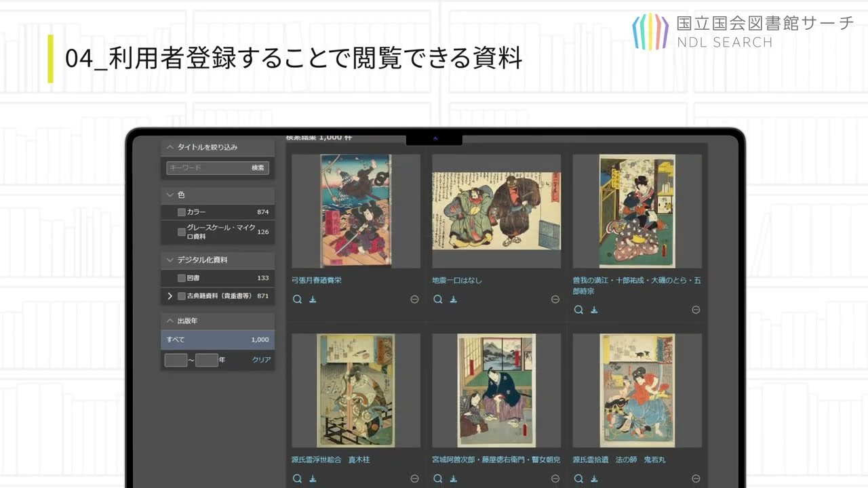Open thumbnail of 曽我の満江 print
Screen dimensions: 868x488
pos(637,211)
